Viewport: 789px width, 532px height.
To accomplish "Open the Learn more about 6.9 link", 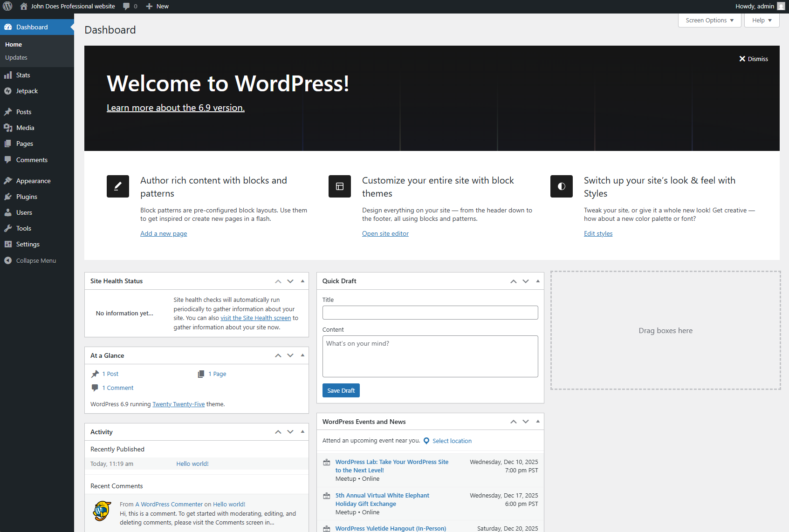I will [x=176, y=108].
